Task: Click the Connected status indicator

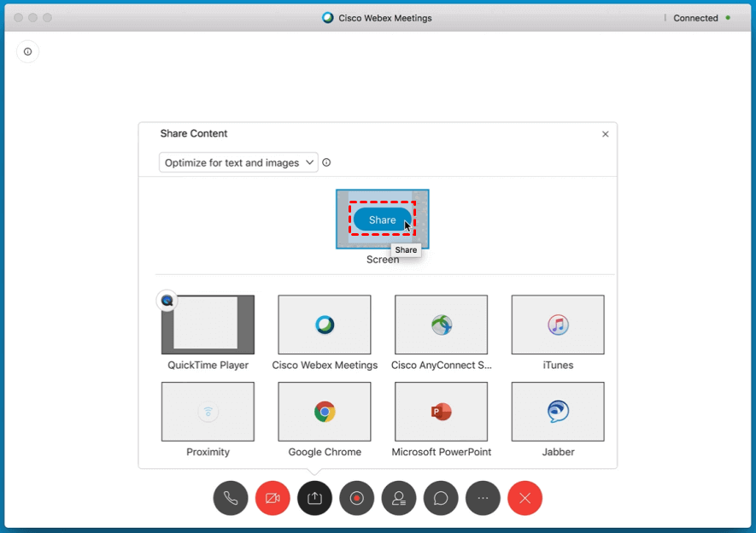Action: pyautogui.click(x=701, y=18)
